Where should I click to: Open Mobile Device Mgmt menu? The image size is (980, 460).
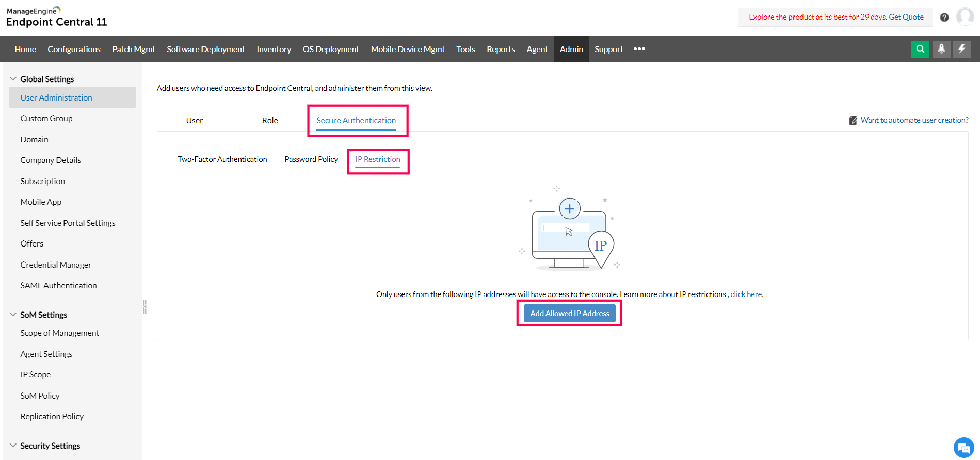[408, 49]
